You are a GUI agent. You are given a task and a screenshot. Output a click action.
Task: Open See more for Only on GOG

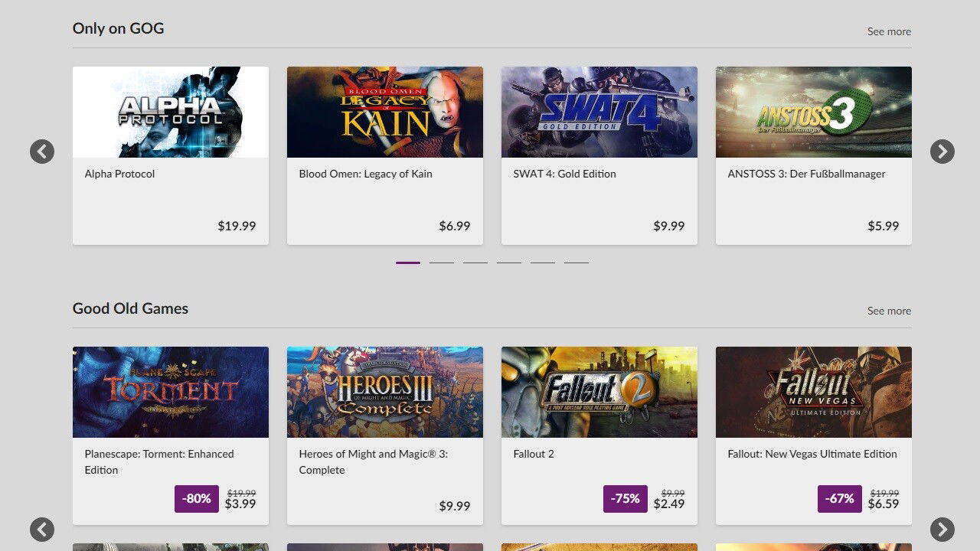click(888, 31)
